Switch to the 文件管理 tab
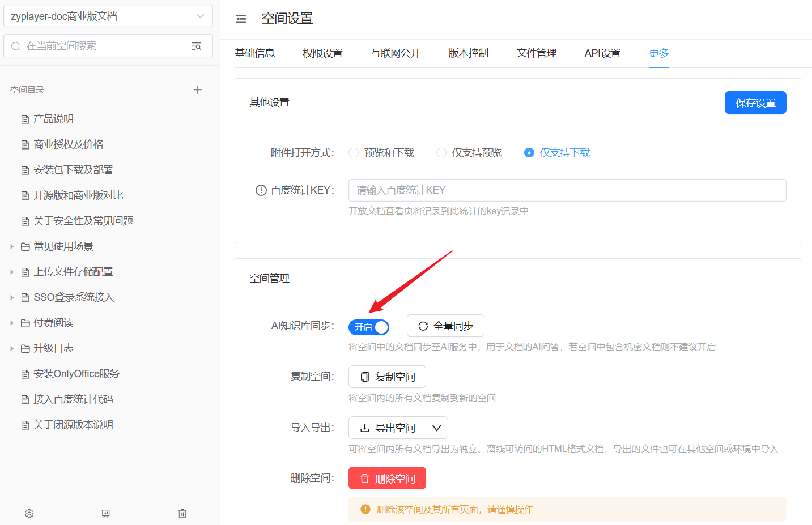Image resolution: width=812 pixels, height=525 pixels. 537,53
